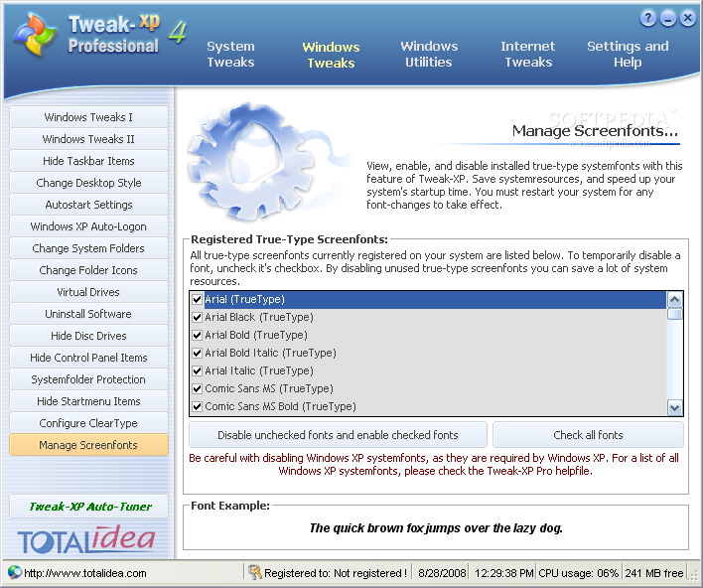Viewport: 703px width, 588px height.
Task: Open Change System Folders
Action: (88, 248)
